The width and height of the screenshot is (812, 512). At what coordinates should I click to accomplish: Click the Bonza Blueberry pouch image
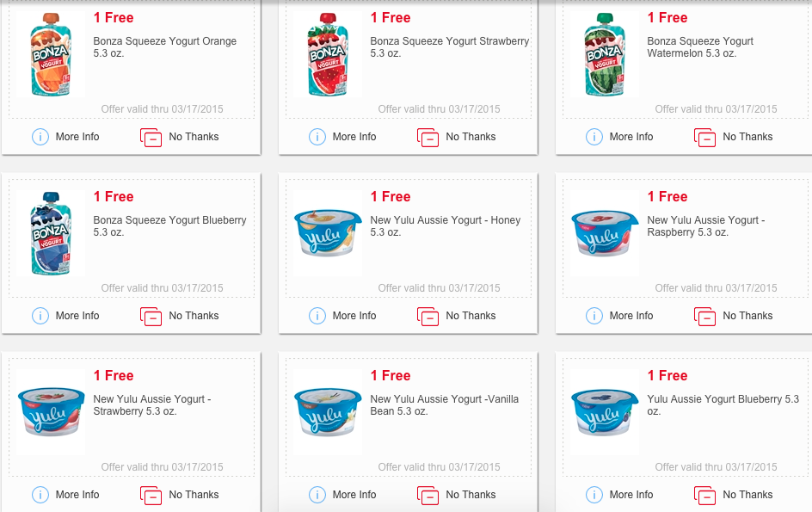50,233
